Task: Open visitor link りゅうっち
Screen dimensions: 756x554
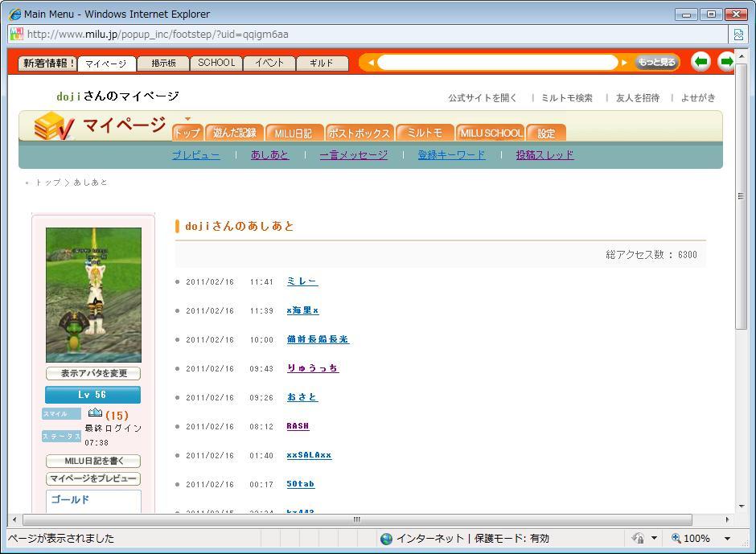Action: [312, 368]
